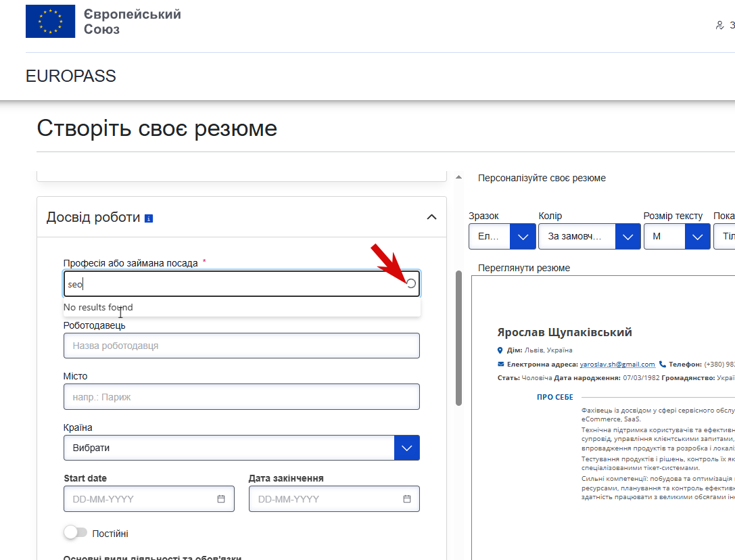
Task: Open the user account icon in header
Action: [x=719, y=25]
